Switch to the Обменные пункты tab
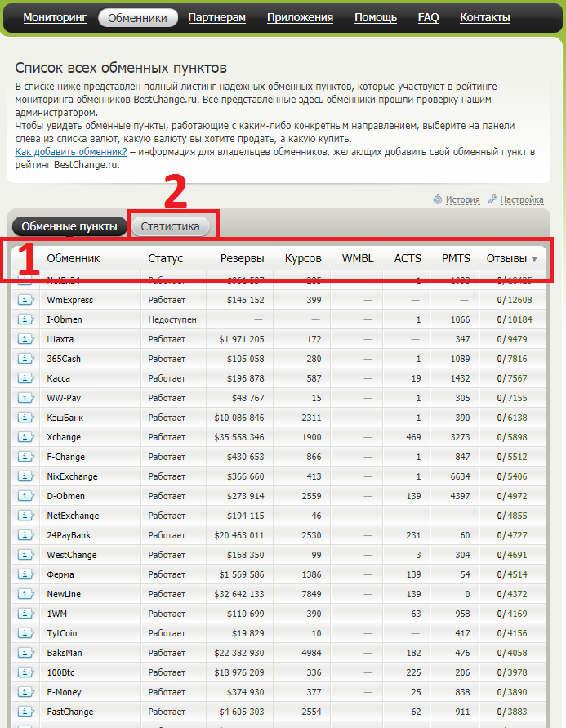The image size is (566, 728). [x=69, y=226]
